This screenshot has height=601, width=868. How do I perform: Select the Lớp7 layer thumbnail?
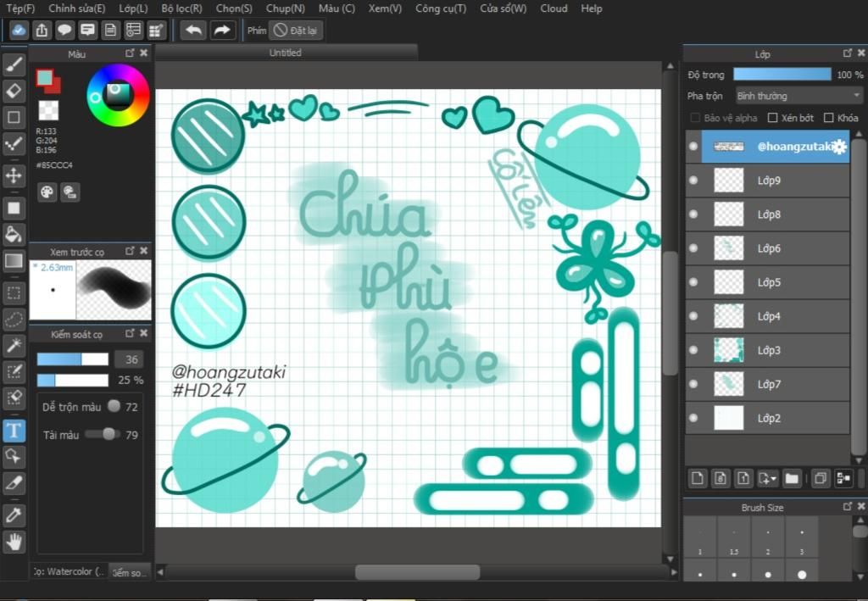click(729, 383)
